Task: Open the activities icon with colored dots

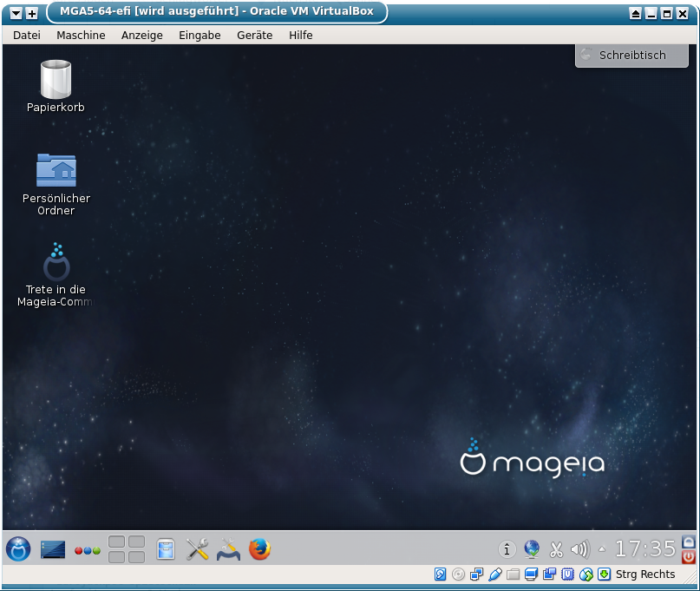Action: 87,550
